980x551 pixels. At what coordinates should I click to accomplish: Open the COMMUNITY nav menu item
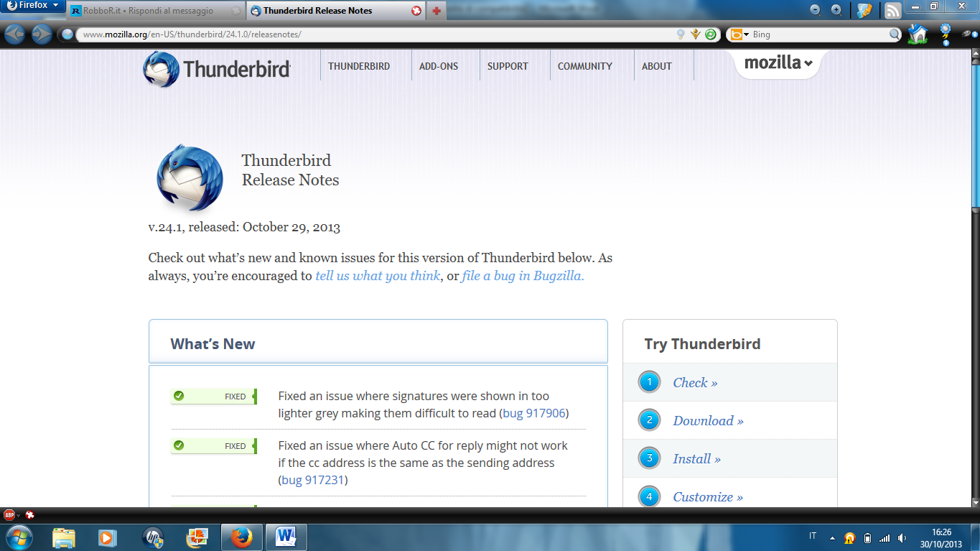pyautogui.click(x=585, y=66)
